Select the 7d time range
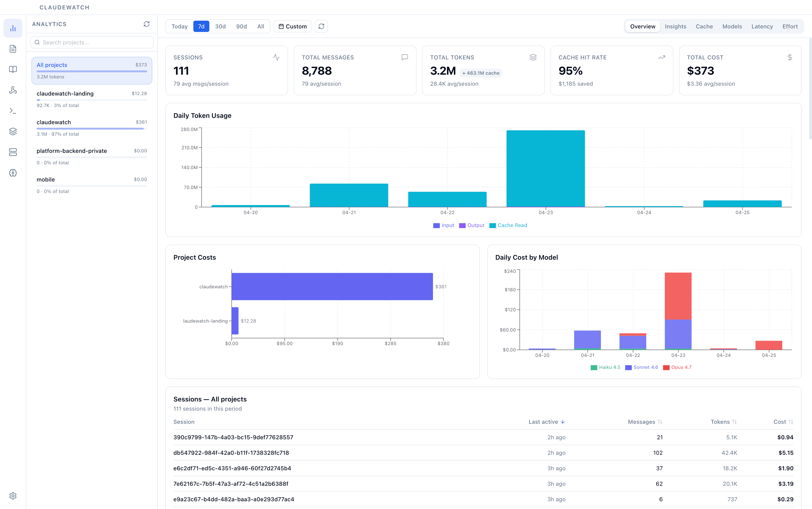This screenshot has height=509, width=812. click(201, 26)
